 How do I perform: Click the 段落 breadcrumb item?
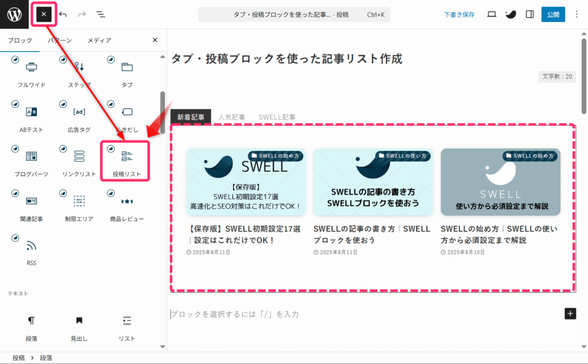click(x=46, y=358)
